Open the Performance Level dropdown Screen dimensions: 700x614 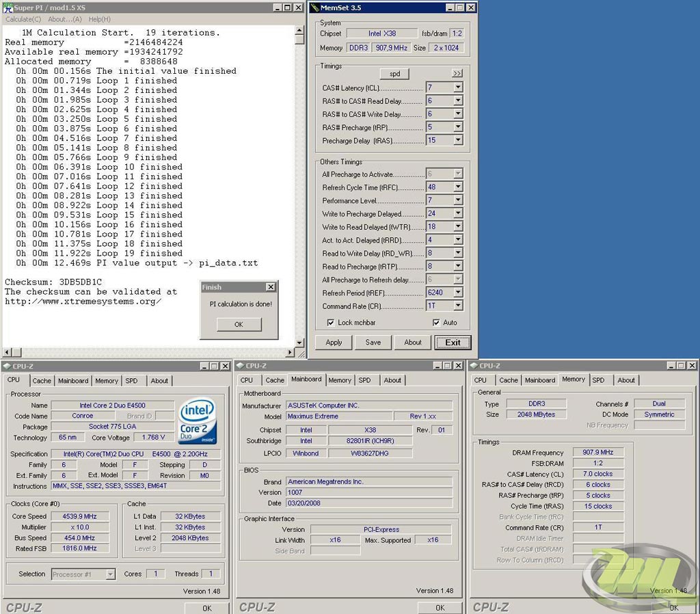(458, 200)
